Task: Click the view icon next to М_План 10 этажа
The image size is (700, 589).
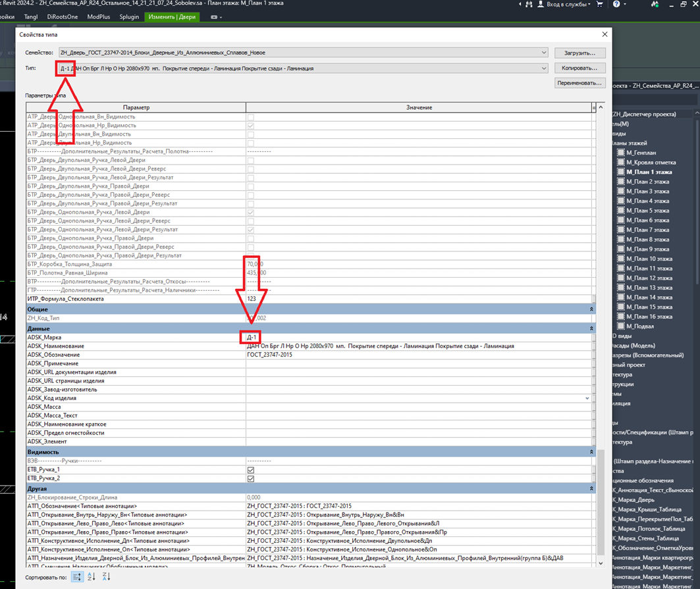Action: pyautogui.click(x=620, y=259)
